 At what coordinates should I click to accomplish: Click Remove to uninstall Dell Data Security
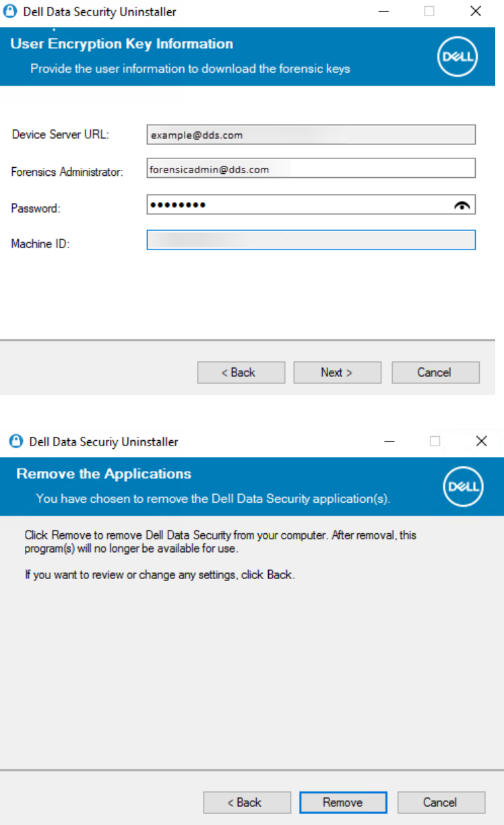point(343,802)
